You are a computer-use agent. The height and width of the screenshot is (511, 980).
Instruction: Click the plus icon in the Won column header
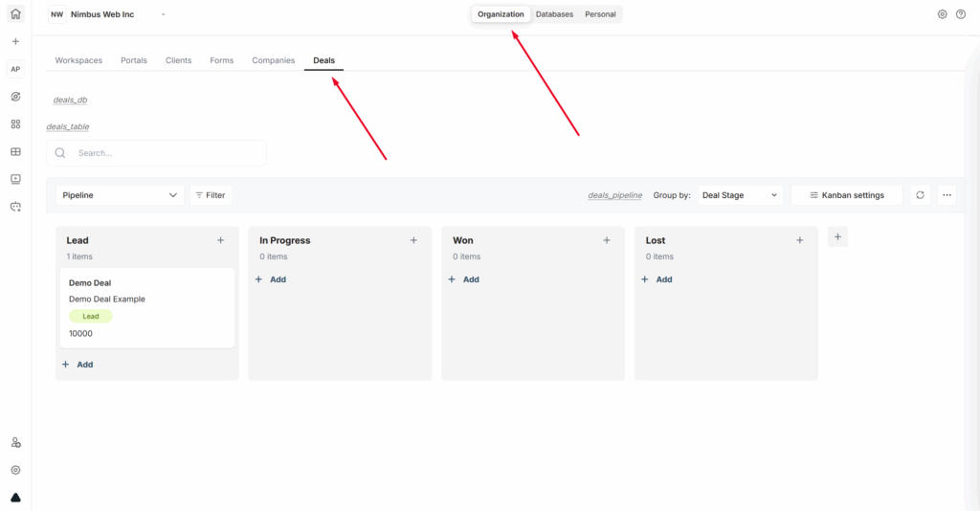[x=607, y=240]
